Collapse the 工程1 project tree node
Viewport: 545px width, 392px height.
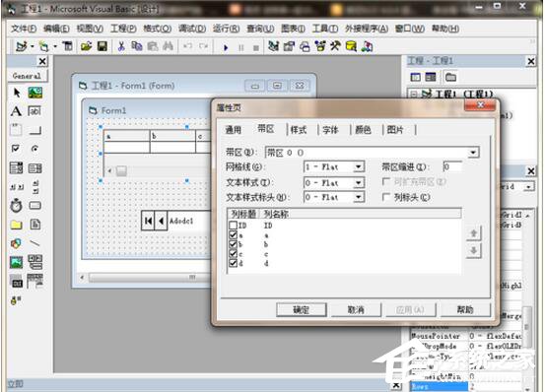pyautogui.click(x=414, y=94)
